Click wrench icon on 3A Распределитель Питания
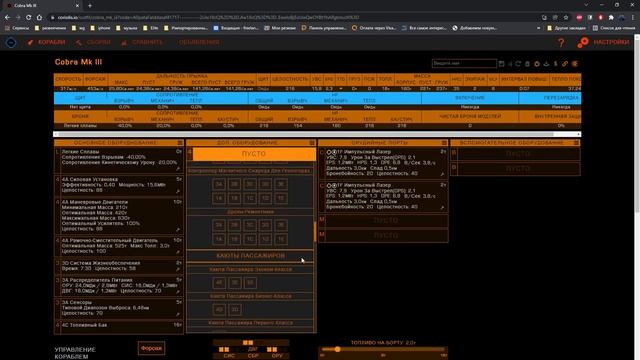 [x=178, y=291]
